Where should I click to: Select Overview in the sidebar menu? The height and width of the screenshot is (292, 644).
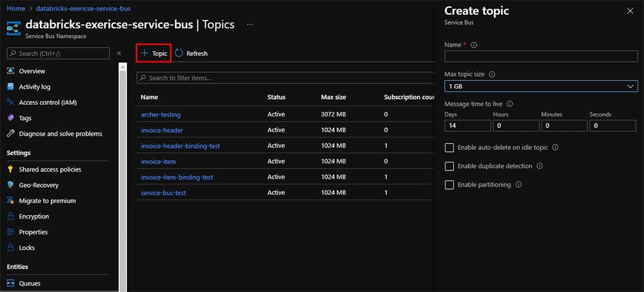tap(32, 71)
